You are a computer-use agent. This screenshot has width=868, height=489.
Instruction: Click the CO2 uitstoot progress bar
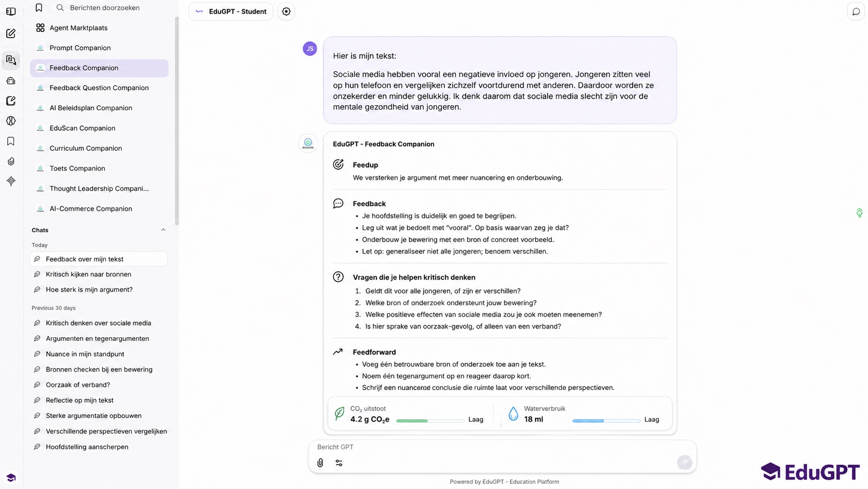tap(430, 420)
